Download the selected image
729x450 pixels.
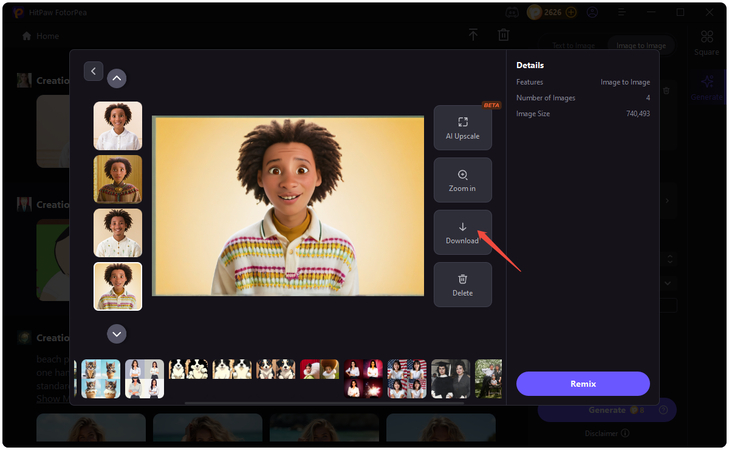click(462, 232)
